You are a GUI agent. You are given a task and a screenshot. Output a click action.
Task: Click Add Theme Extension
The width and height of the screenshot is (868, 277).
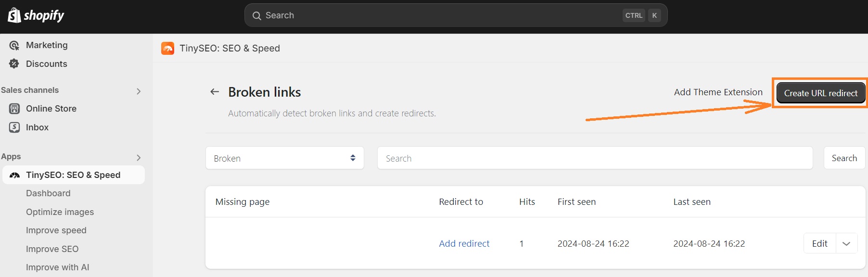(x=718, y=92)
